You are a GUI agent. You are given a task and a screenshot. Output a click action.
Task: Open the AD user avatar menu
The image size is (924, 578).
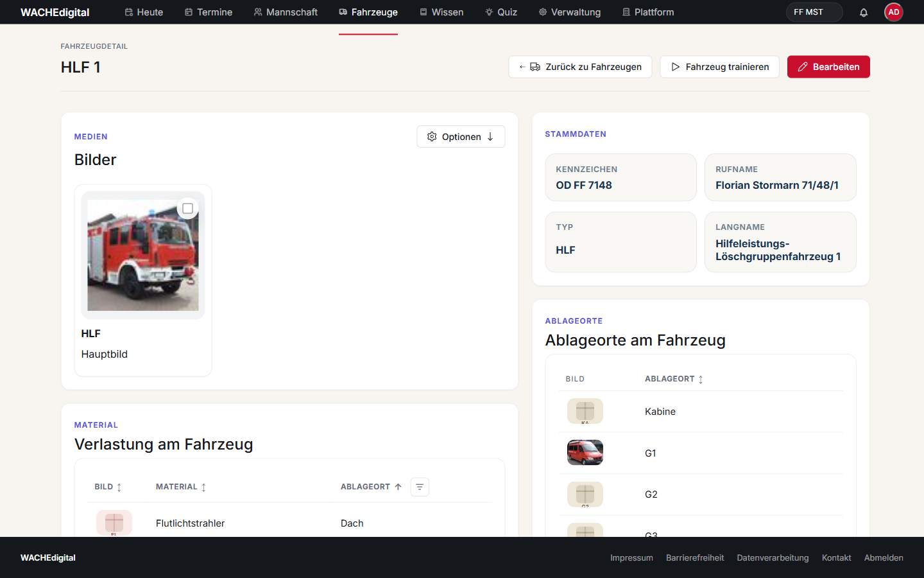click(894, 12)
